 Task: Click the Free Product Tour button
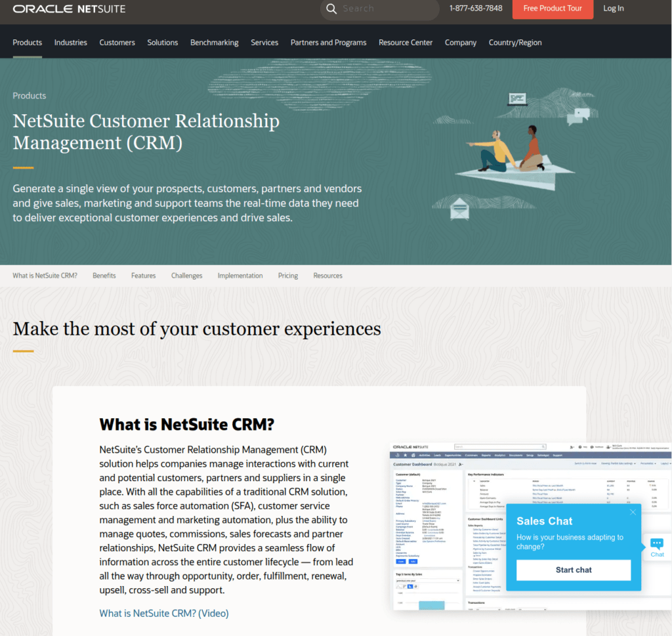click(x=553, y=9)
